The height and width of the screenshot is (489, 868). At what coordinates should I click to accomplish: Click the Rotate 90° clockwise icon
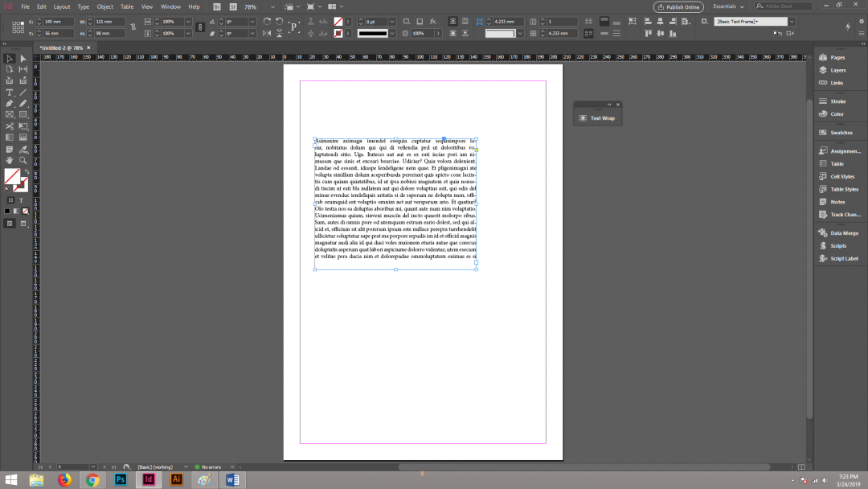268,22
